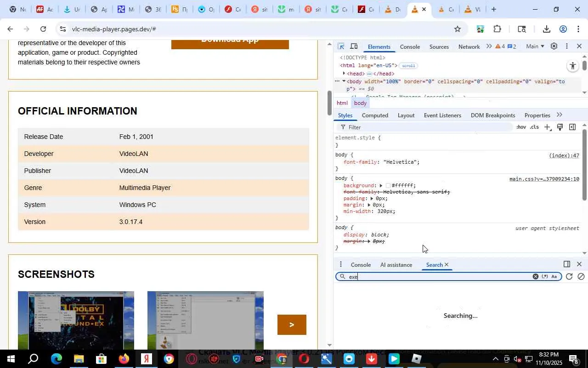Open the white background color swatch
Image resolution: width=588 pixels, height=368 pixels.
coord(388,186)
